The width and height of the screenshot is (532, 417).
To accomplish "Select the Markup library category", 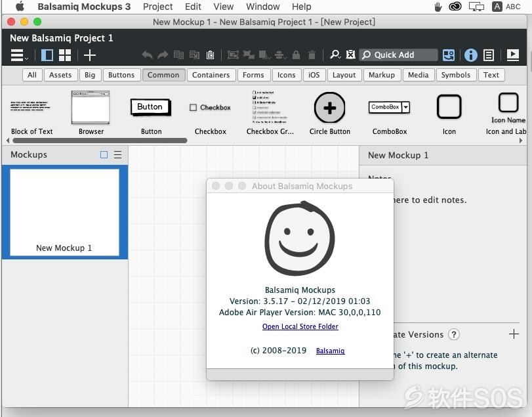I will [382, 75].
